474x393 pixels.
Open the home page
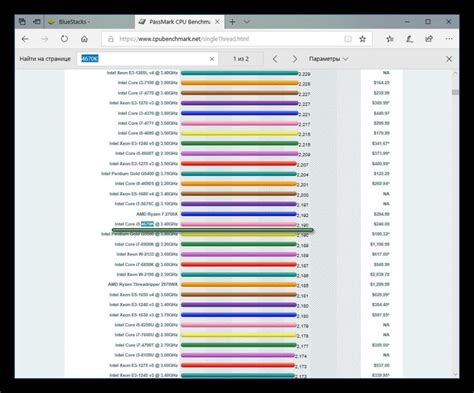[84, 39]
